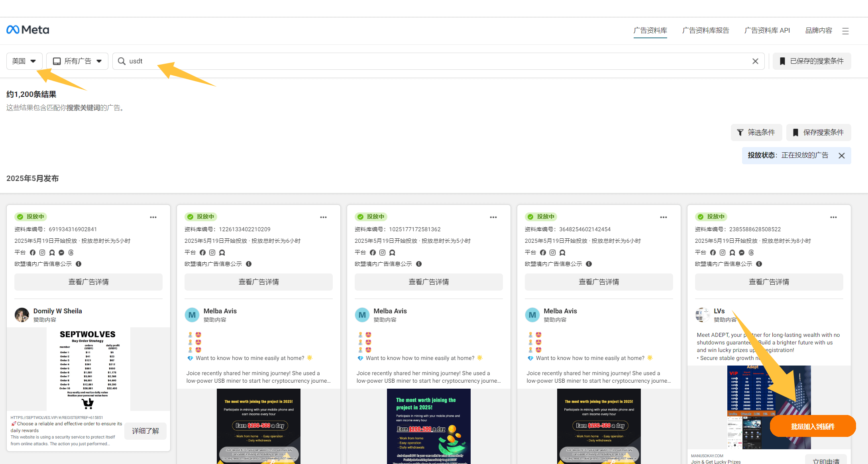View ad details for ad 1025177172581362
Screen dimensions: 868x464
[429, 282]
